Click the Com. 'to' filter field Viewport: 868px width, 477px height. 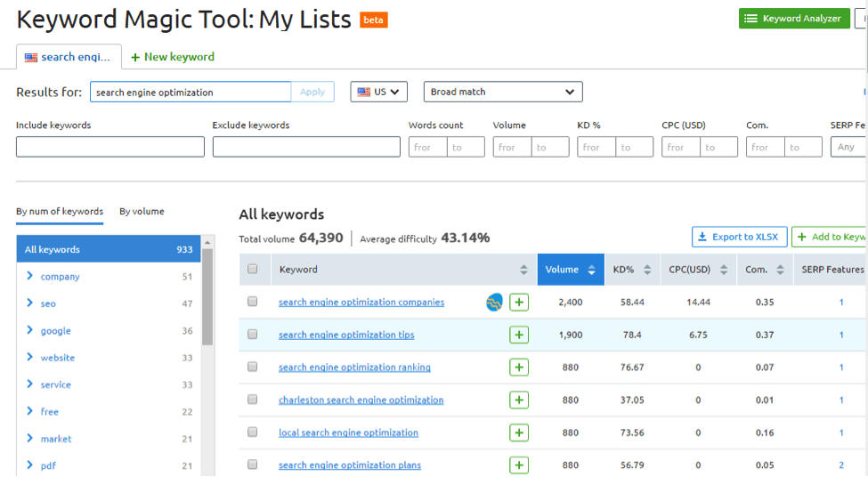click(803, 147)
